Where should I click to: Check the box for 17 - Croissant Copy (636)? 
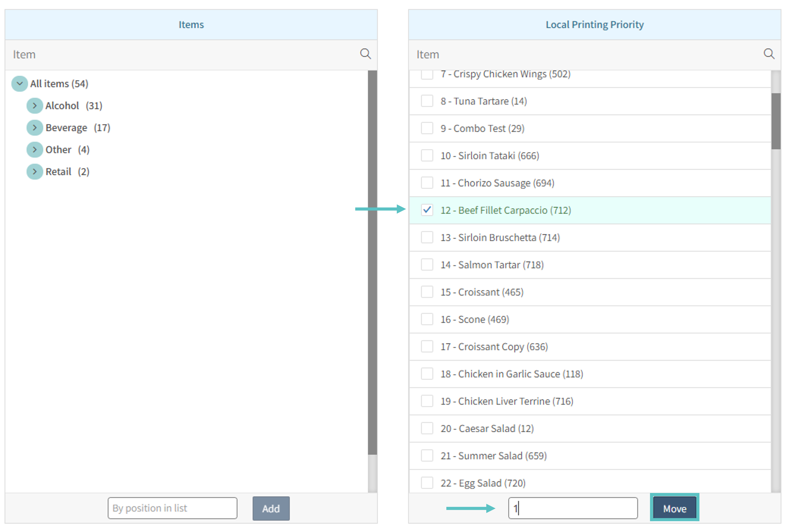click(427, 346)
